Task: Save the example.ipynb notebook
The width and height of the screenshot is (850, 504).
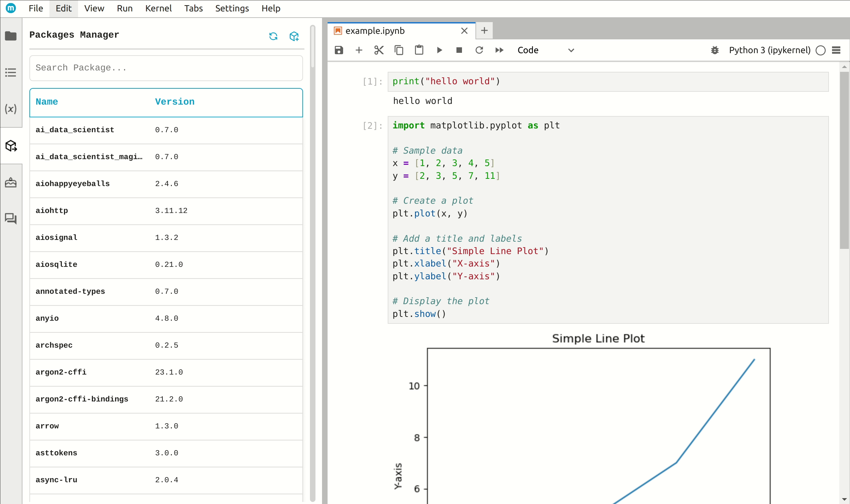Action: [x=339, y=50]
